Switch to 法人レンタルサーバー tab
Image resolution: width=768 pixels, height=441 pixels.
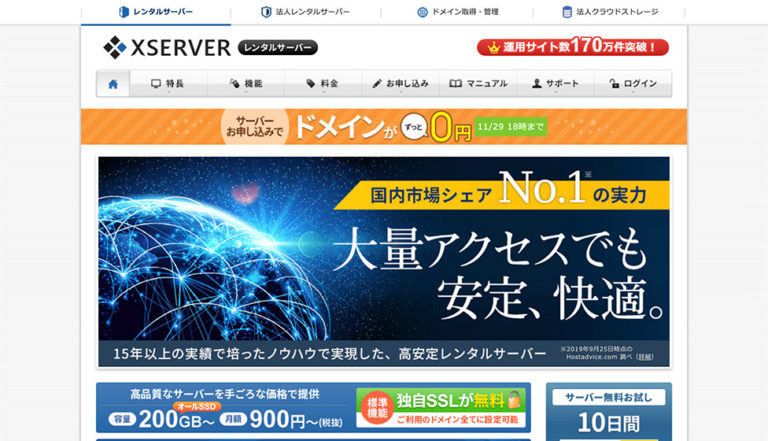pos(306,12)
